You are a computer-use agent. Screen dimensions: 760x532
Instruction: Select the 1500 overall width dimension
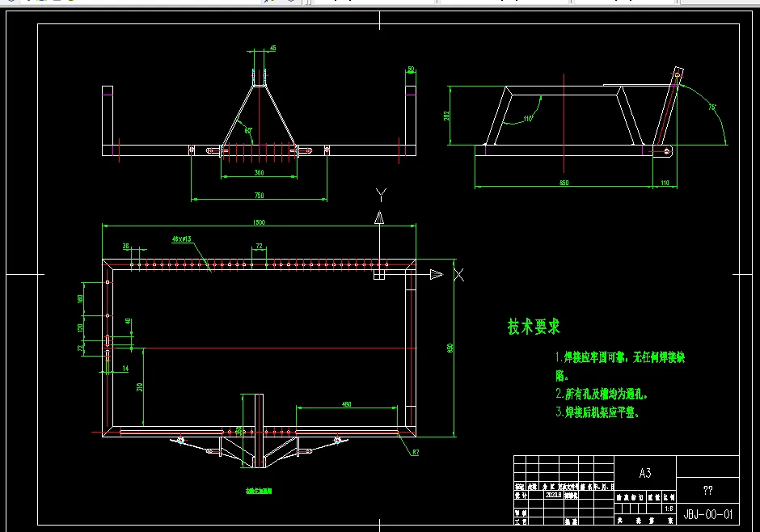(260, 222)
